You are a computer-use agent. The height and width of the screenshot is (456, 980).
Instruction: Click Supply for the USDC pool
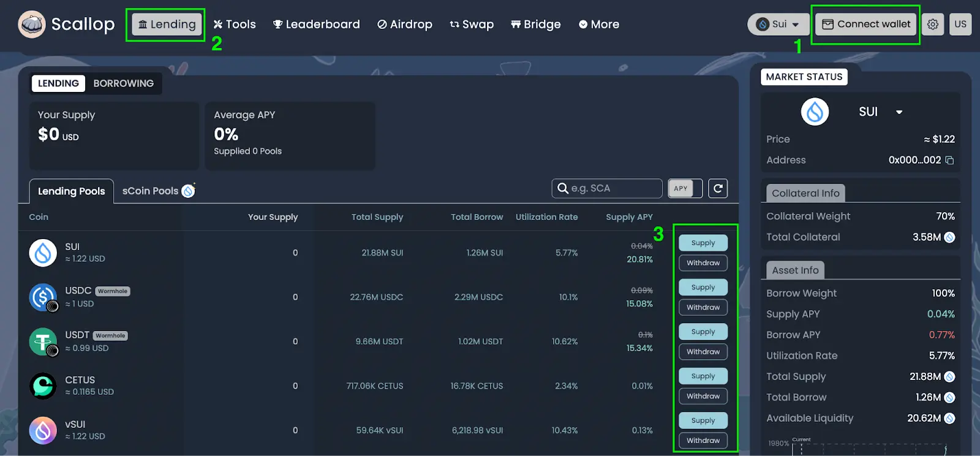click(x=703, y=287)
